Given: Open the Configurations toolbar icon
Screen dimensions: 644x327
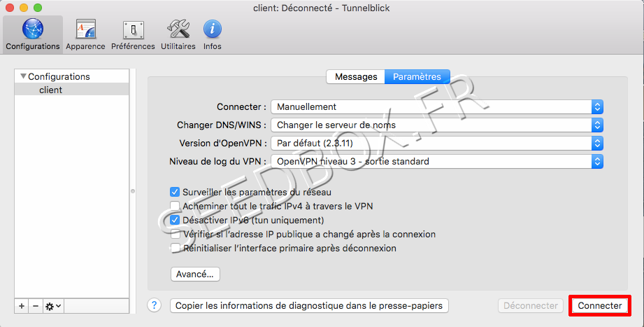Looking at the screenshot, I should 32,34.
